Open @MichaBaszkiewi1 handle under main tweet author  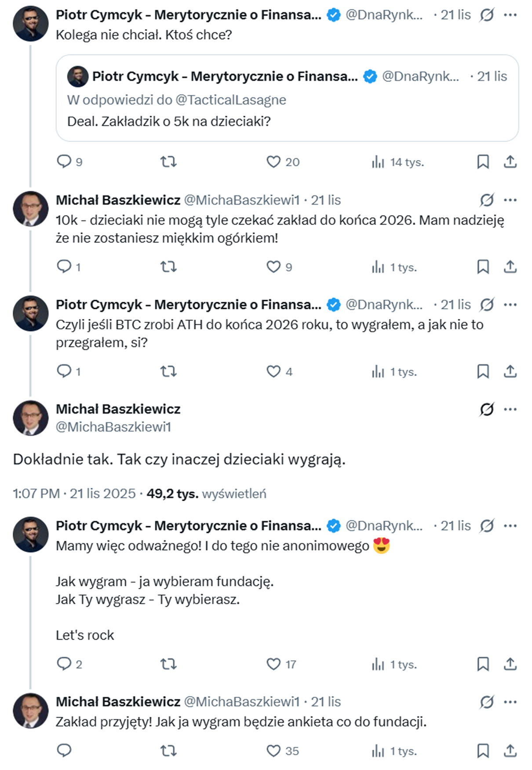[x=113, y=427]
